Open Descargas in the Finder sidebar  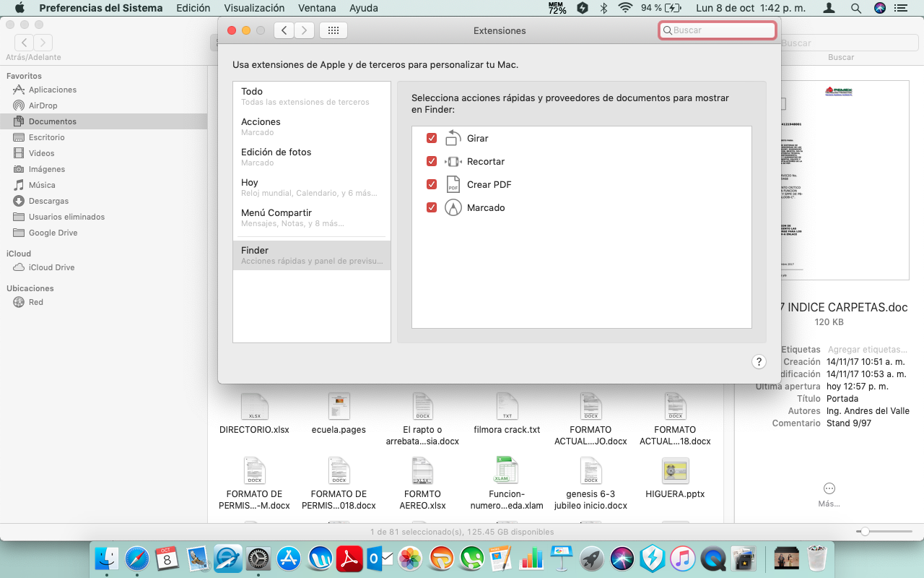coord(48,201)
